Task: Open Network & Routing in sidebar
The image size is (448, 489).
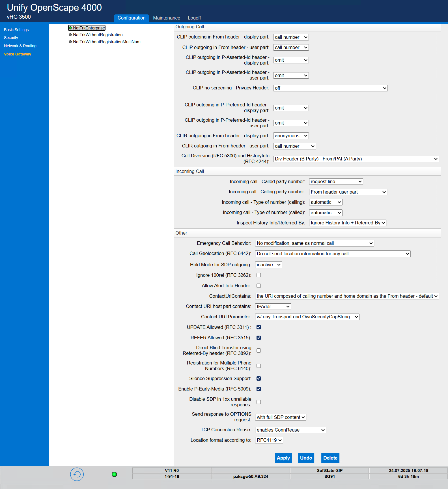Action: click(20, 46)
